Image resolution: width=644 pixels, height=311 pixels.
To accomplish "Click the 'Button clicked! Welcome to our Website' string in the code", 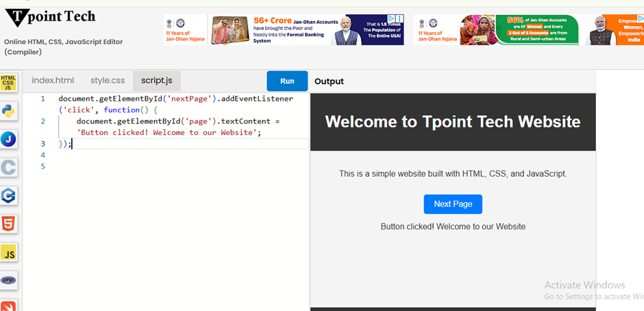I will pyautogui.click(x=166, y=133).
